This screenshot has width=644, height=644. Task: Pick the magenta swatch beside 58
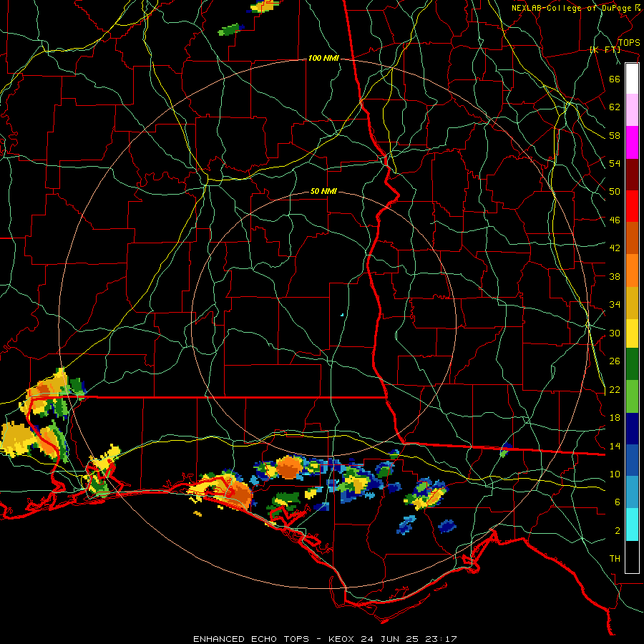tap(632, 142)
